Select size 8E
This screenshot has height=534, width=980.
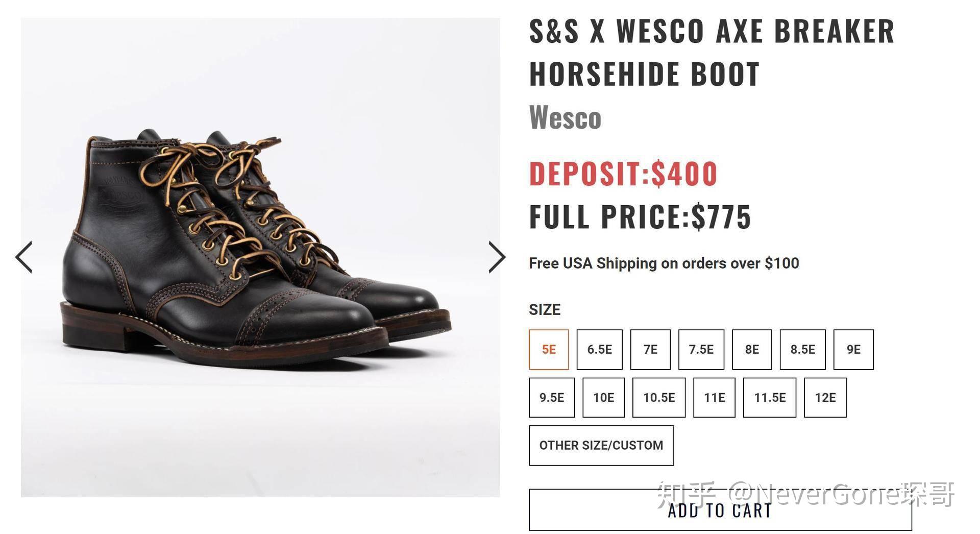(751, 350)
